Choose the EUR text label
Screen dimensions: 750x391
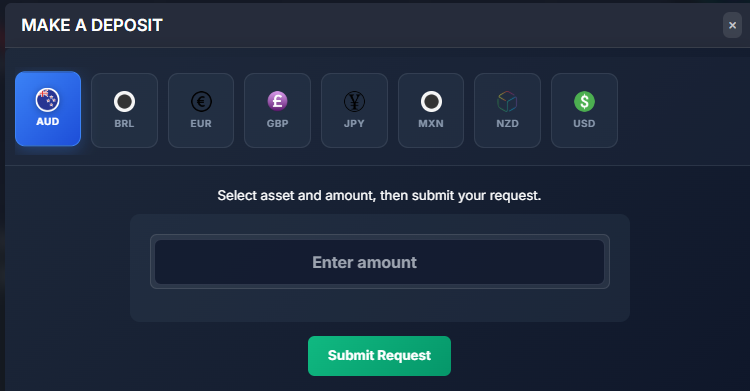tap(201, 123)
